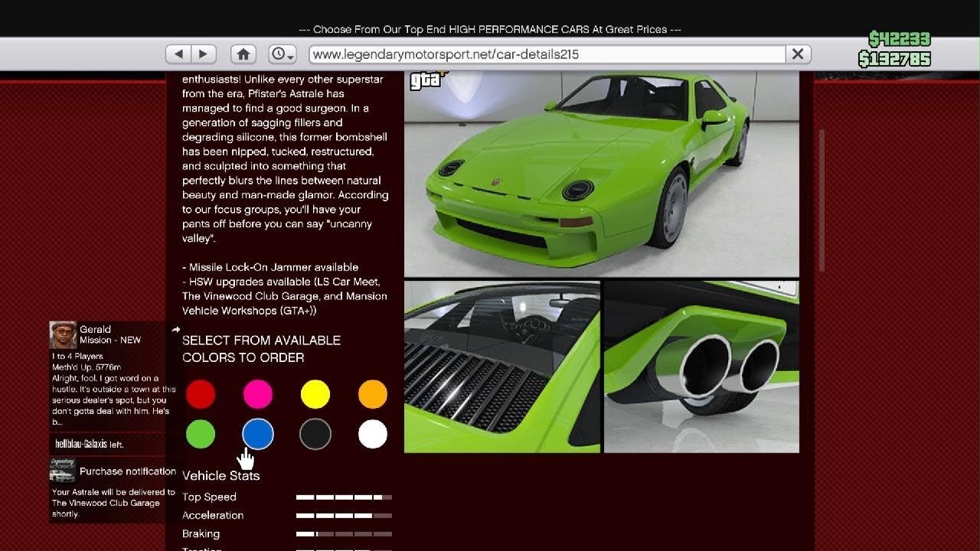Click the 'Missile Lock-On Jammer available' line
This screenshot has height=551, width=980.
pyautogui.click(x=270, y=267)
